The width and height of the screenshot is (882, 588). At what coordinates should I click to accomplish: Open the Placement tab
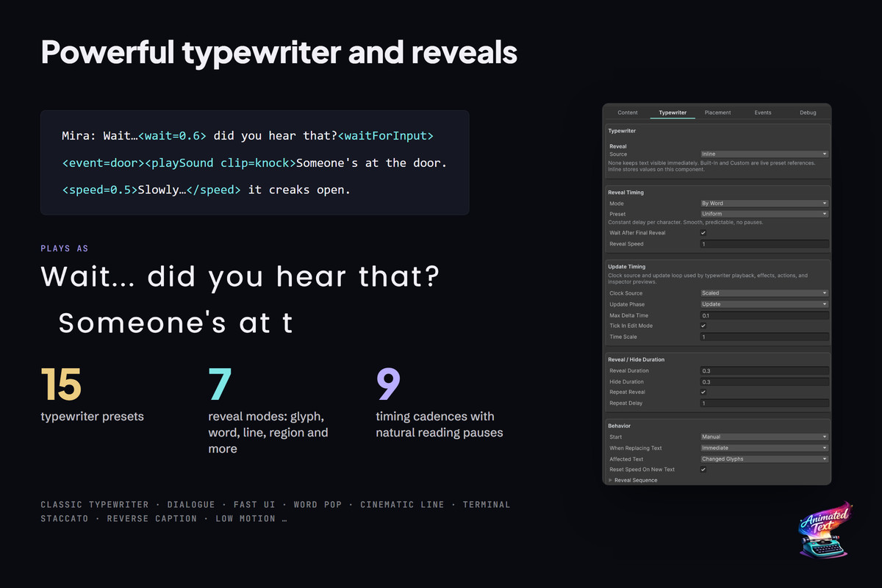[717, 112]
